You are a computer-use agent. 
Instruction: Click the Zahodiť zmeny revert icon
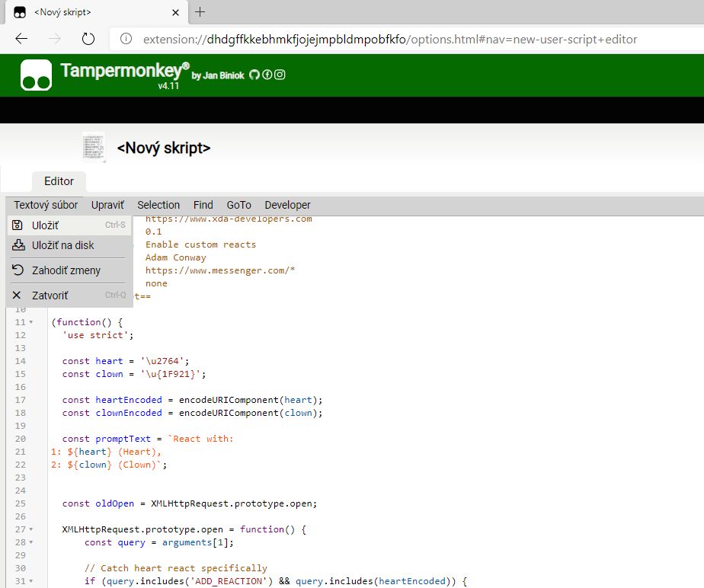pos(18,270)
